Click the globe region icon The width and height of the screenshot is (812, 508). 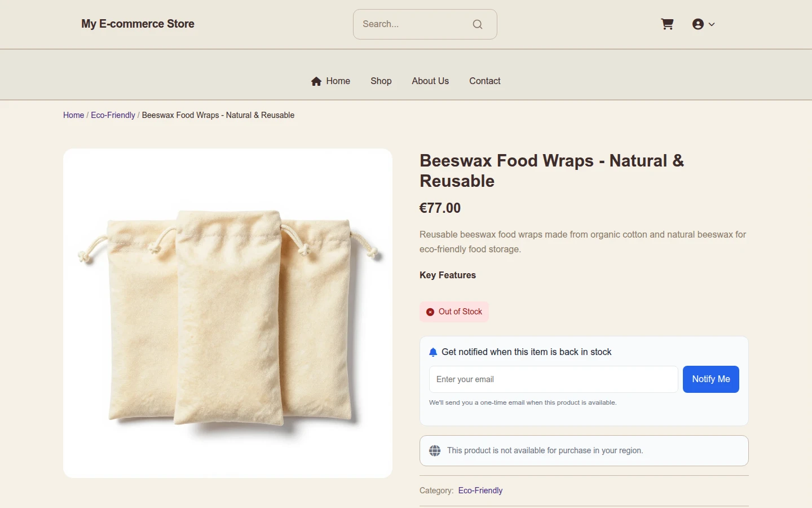click(435, 450)
